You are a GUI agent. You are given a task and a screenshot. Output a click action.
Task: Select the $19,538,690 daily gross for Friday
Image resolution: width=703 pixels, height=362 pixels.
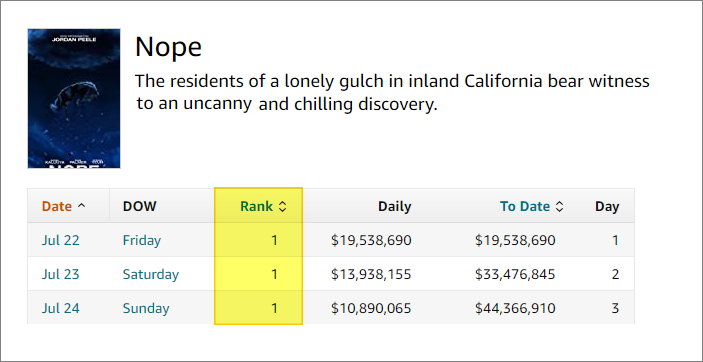click(x=371, y=241)
